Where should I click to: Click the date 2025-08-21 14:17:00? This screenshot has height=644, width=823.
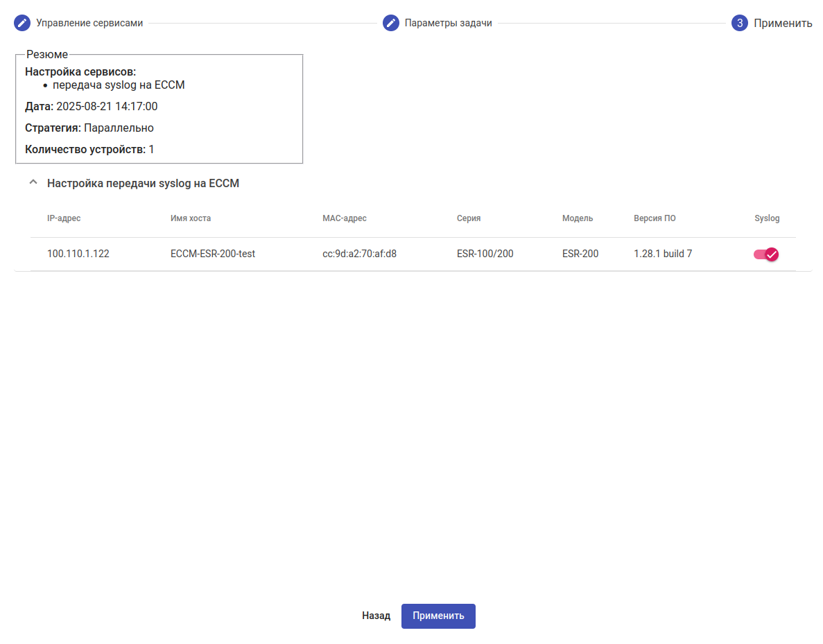[x=107, y=107]
